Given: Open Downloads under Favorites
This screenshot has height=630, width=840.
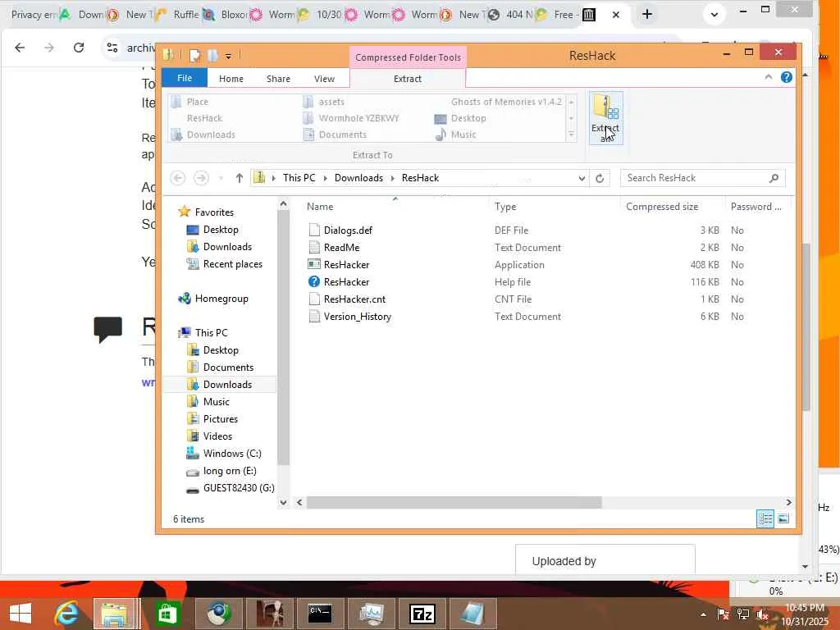Looking at the screenshot, I should tap(227, 247).
